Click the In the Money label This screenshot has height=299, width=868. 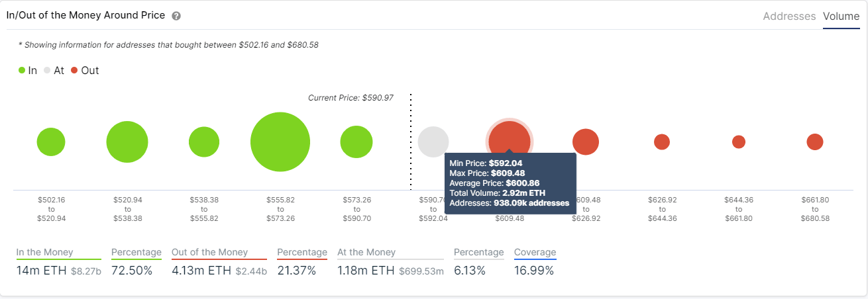tap(45, 252)
